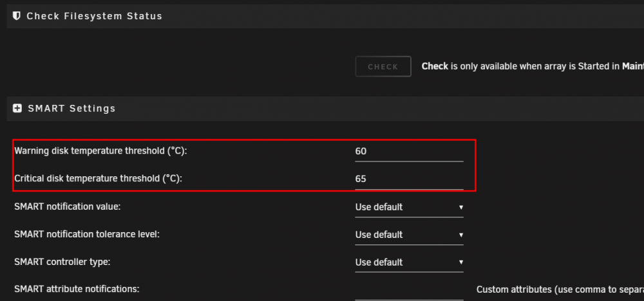The height and width of the screenshot is (301, 644).
Task: Click the shield icon beside Check Filesystem Status
Action: (x=17, y=16)
